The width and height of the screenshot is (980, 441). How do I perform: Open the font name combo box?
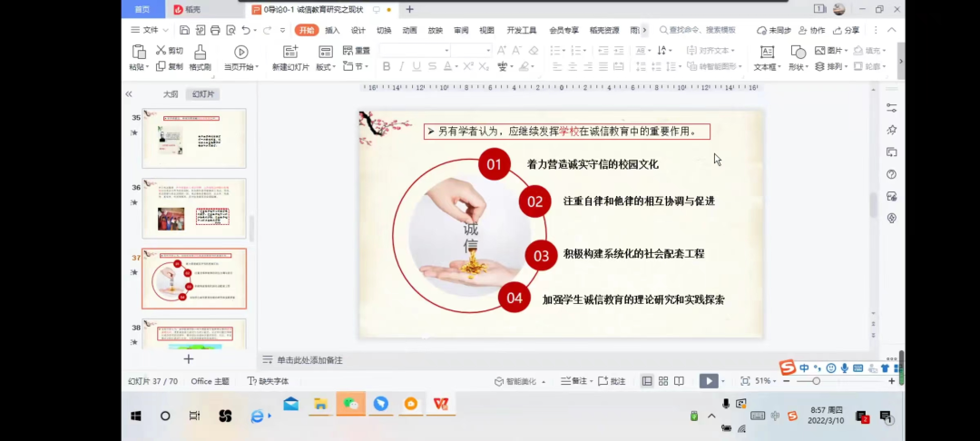[x=414, y=50]
